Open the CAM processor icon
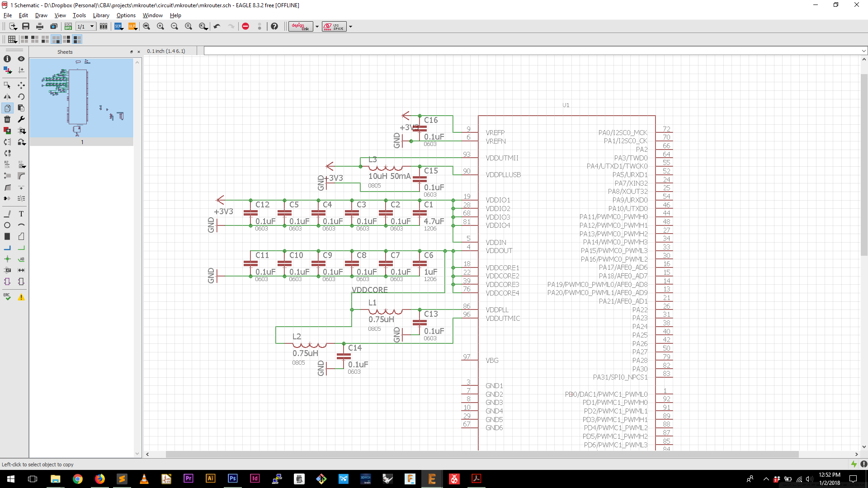Image resolution: width=868 pixels, height=488 pixels. pyautogui.click(x=54, y=27)
